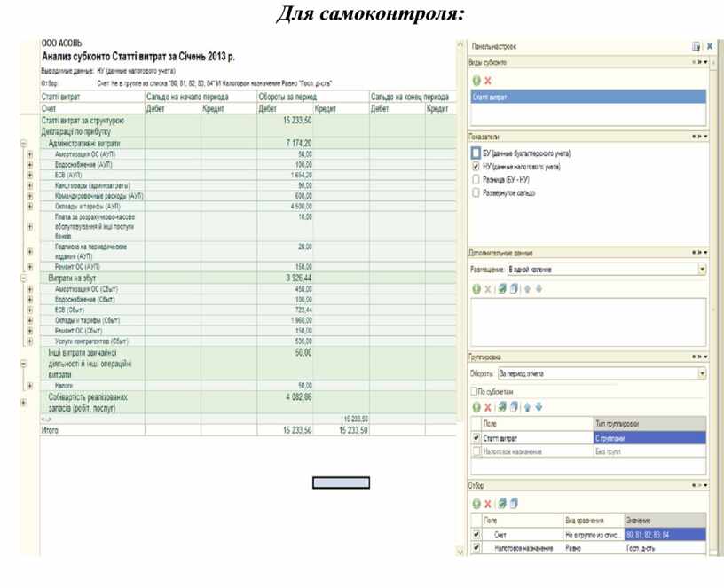Uncheck all fields in Дополнительные данные toolbar
The width and height of the screenshot is (724, 588).
[x=514, y=289]
